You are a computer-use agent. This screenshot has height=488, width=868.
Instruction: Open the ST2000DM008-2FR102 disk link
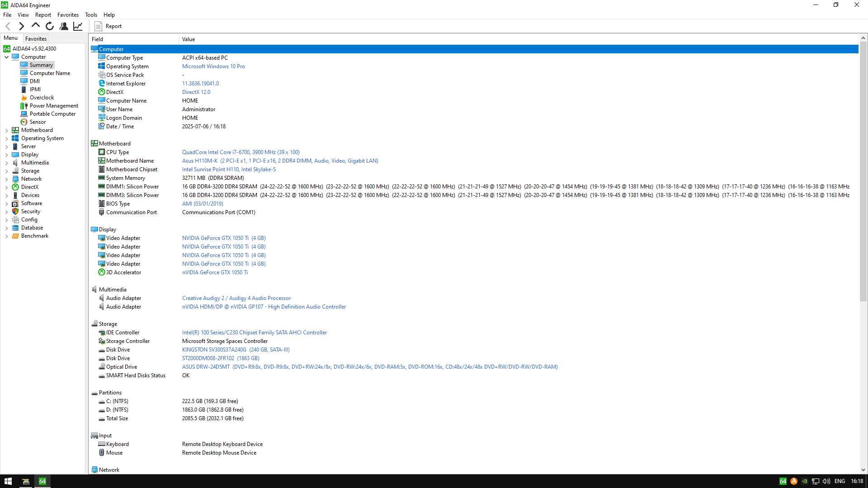click(x=221, y=358)
